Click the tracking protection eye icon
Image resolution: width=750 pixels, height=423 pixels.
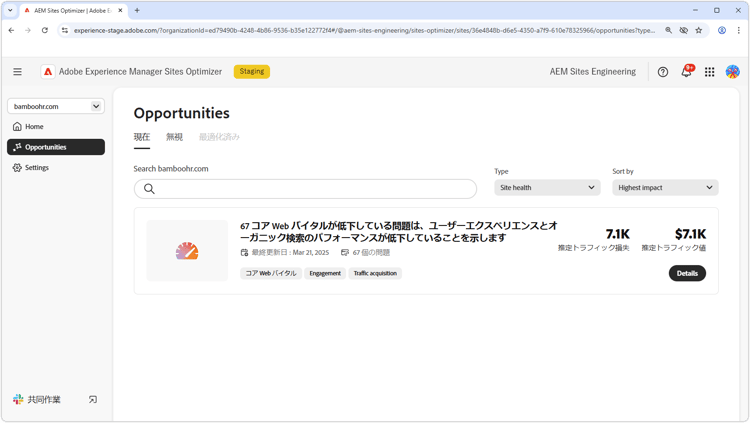(x=684, y=30)
